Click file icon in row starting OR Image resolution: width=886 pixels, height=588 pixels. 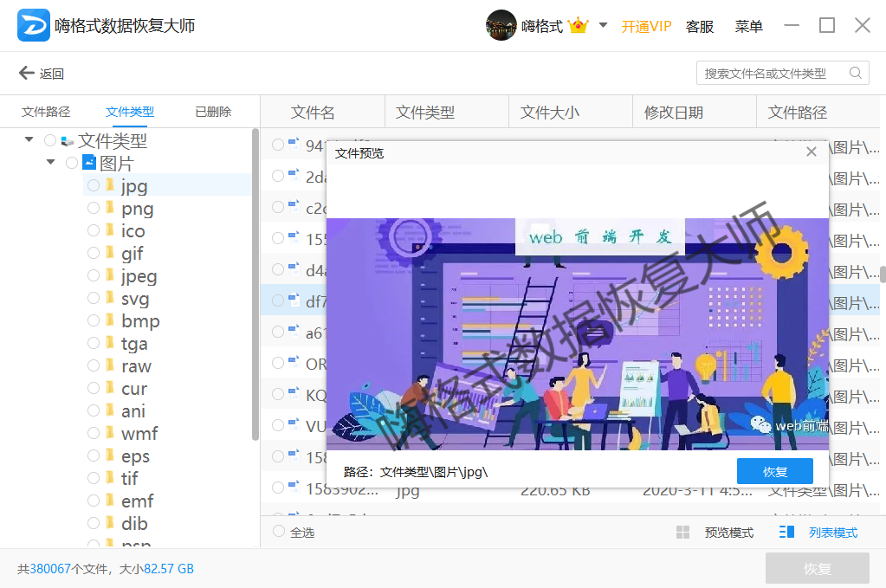pos(294,362)
